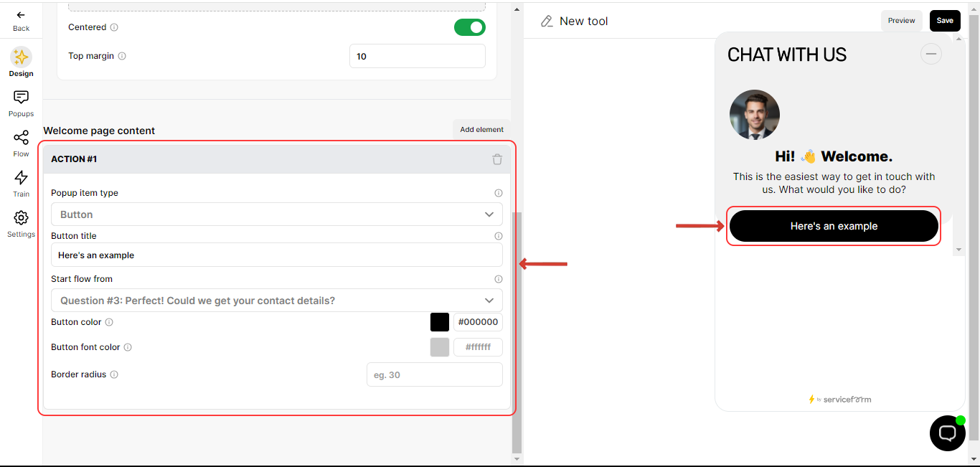Open the Popups sidebar icon

(21, 103)
